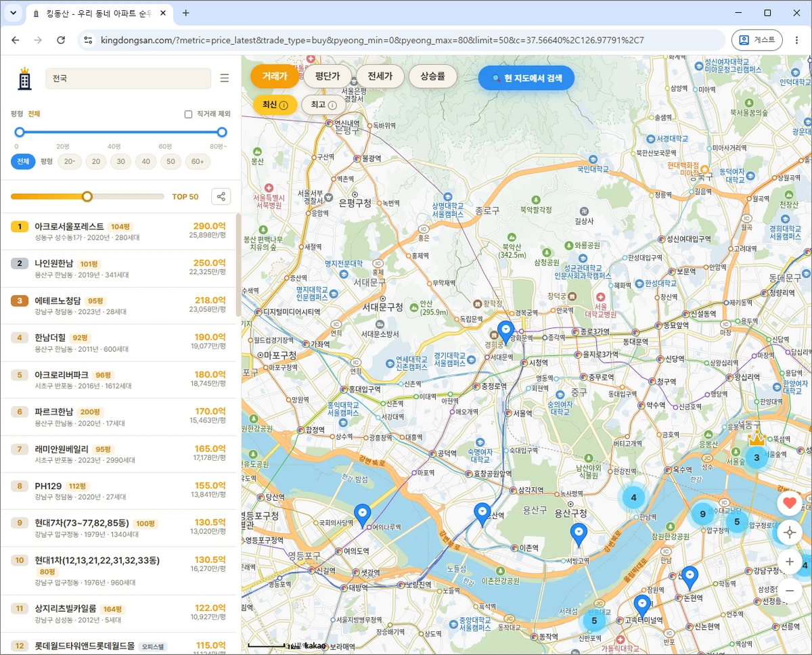Viewport: 812px width, 655px height.
Task: Select the 상승률 metric tab
Action: pos(433,76)
